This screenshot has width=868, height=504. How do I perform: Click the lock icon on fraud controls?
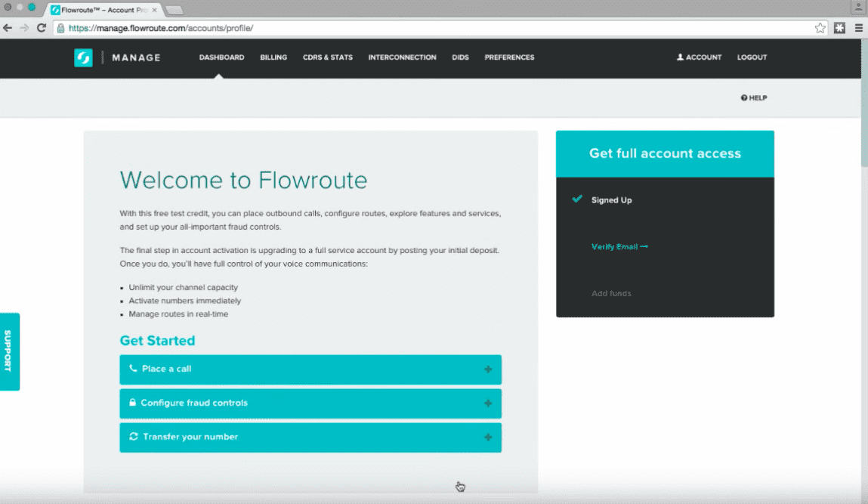(x=133, y=403)
